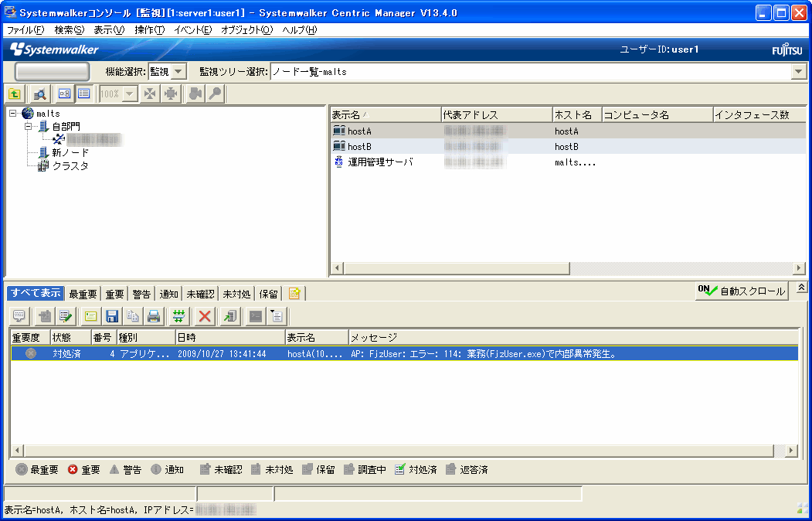812x521 pixels.
Task: Click the green up-arrow folder icon
Action: [x=15, y=94]
